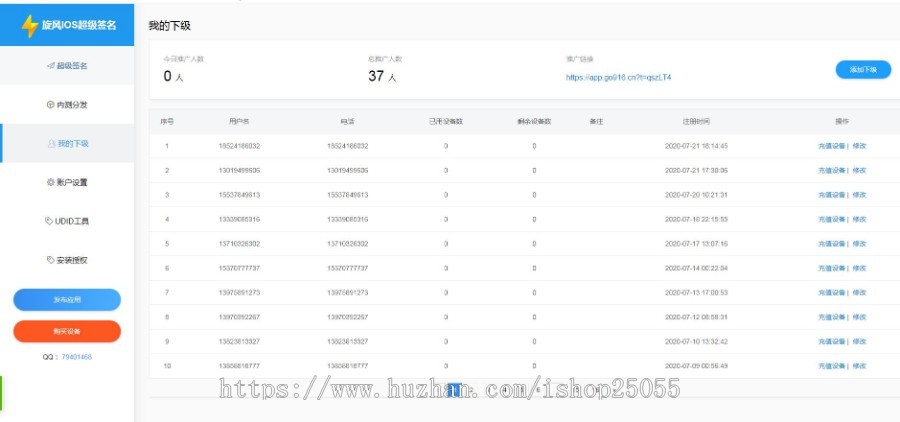Click the 电话 column header

pyautogui.click(x=347, y=122)
